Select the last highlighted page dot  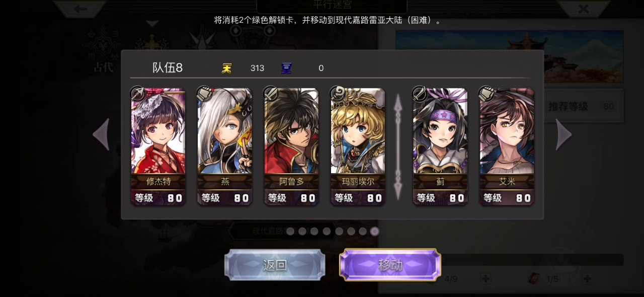pyautogui.click(x=374, y=232)
